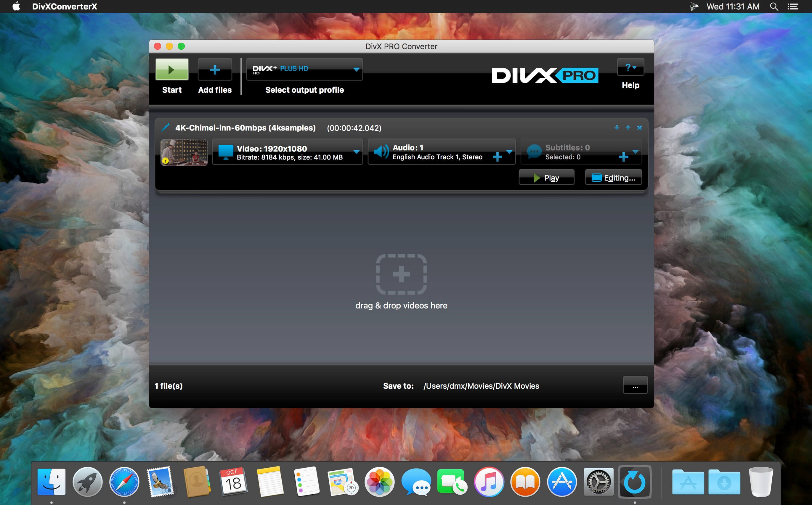Image resolution: width=812 pixels, height=505 pixels.
Task: Open Maps from the Dock
Action: [343, 482]
